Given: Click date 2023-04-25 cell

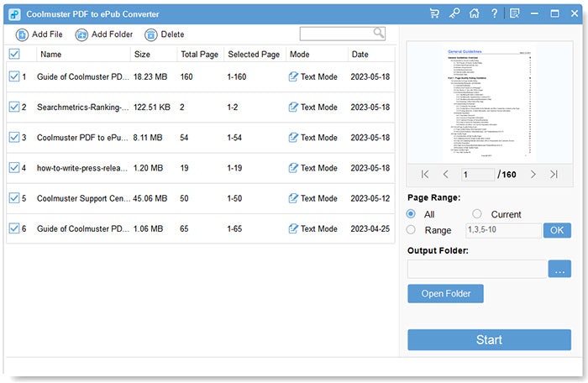Looking at the screenshot, I should coord(370,228).
